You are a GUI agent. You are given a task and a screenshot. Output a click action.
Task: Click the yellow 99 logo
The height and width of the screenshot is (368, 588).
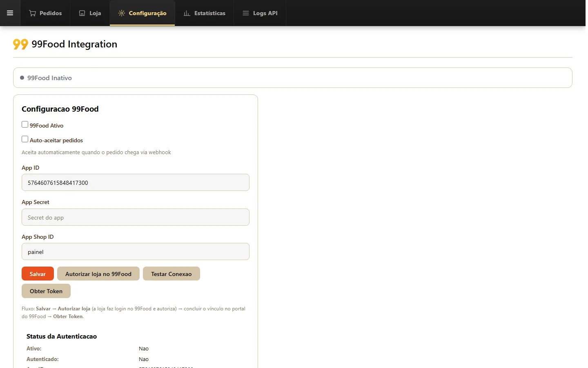point(20,44)
